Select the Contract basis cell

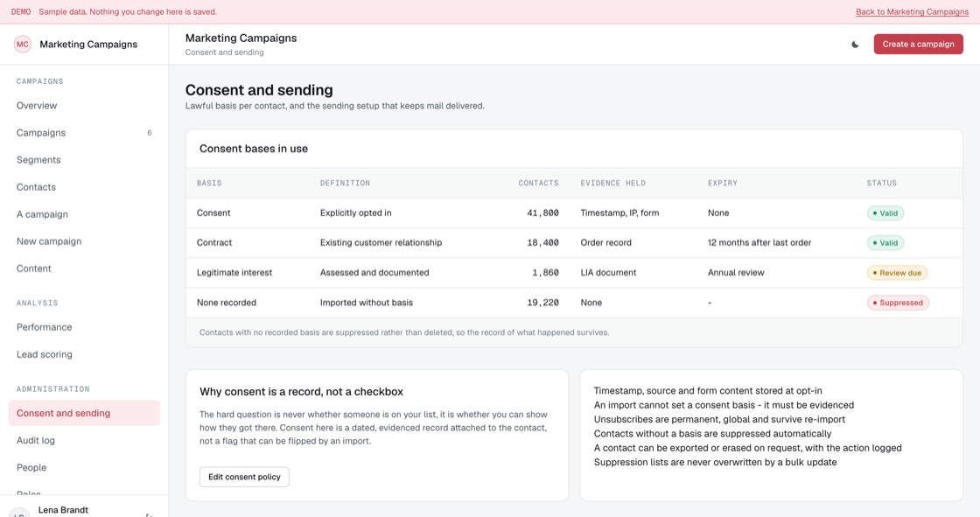click(214, 242)
